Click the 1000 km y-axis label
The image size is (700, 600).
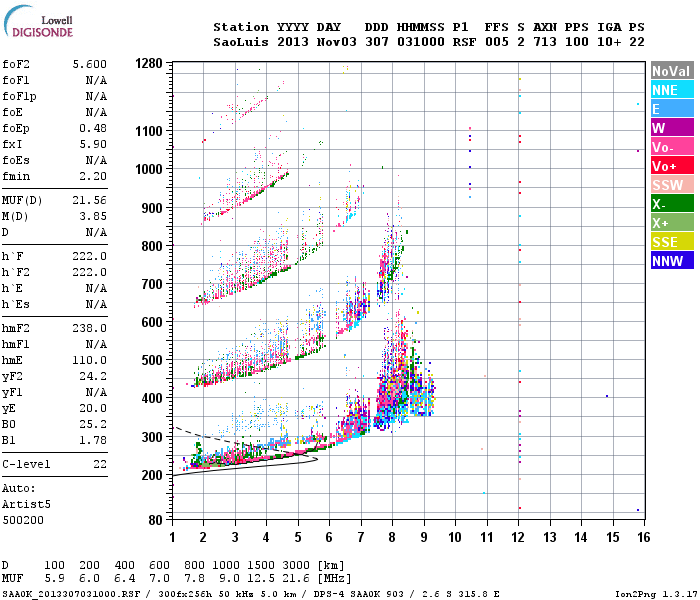click(x=149, y=169)
